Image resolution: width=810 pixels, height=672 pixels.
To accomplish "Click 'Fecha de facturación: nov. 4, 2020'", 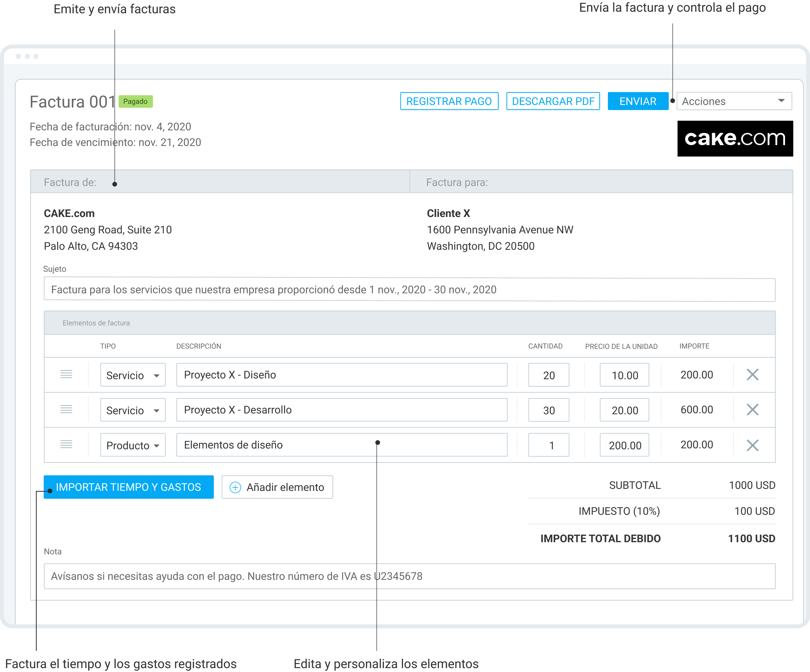I will coord(110,127).
